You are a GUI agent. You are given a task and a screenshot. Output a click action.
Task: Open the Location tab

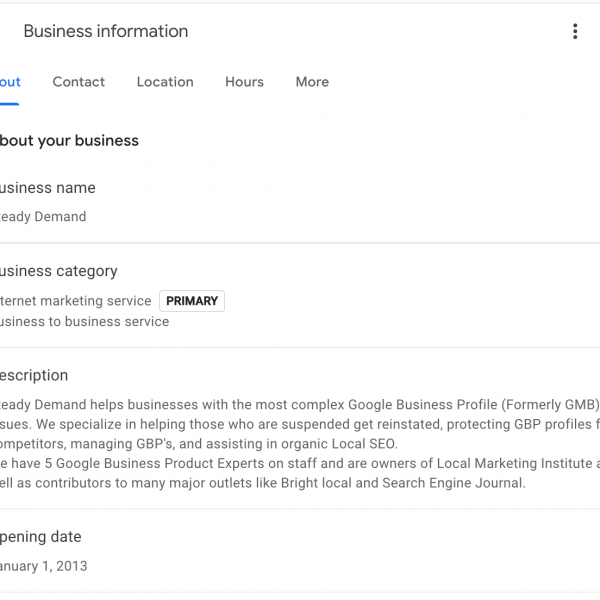[x=165, y=82]
